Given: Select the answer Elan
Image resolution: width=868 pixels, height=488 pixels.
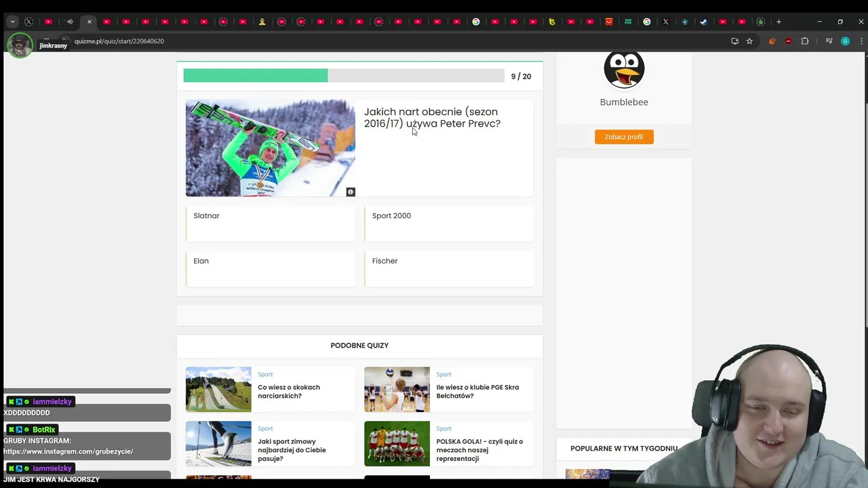Looking at the screenshot, I should (270, 268).
